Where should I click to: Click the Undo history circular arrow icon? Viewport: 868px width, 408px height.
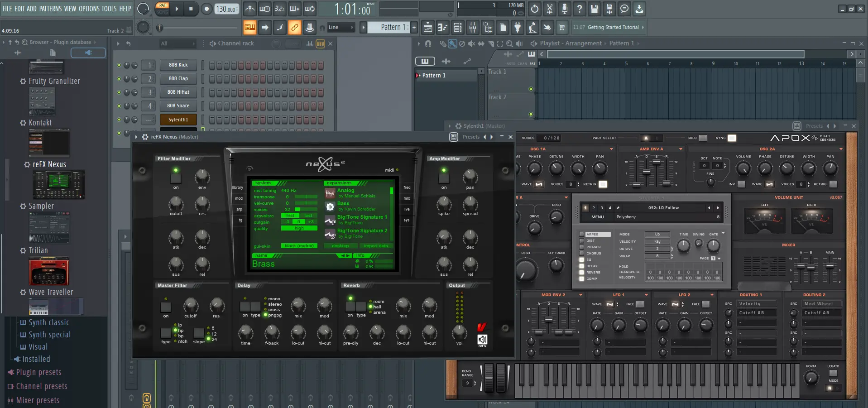click(535, 9)
